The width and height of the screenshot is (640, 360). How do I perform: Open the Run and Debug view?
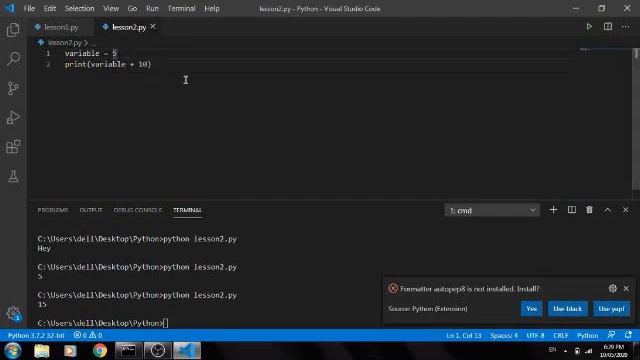coord(13,118)
